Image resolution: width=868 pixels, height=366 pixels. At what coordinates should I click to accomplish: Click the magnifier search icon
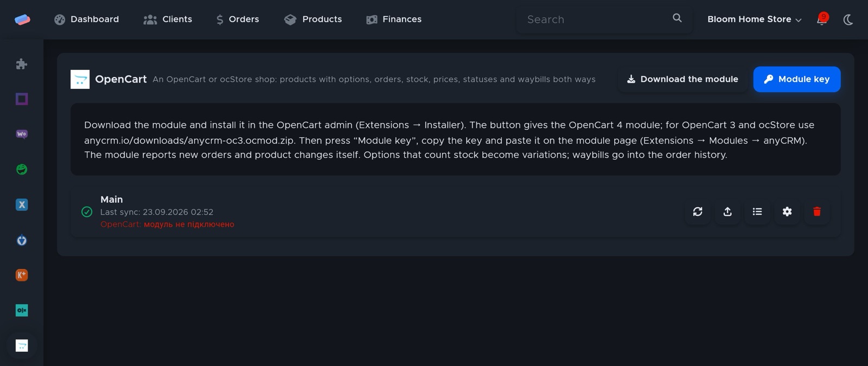[x=677, y=18]
